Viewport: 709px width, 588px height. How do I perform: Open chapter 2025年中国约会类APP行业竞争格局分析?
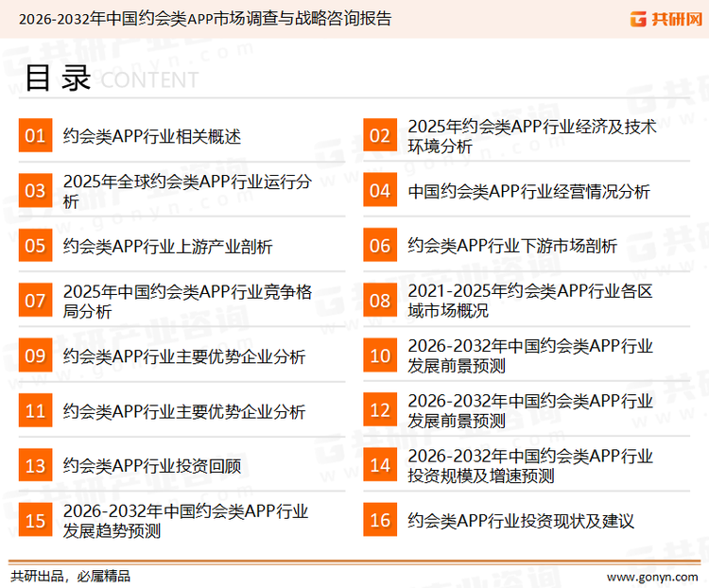(x=188, y=302)
